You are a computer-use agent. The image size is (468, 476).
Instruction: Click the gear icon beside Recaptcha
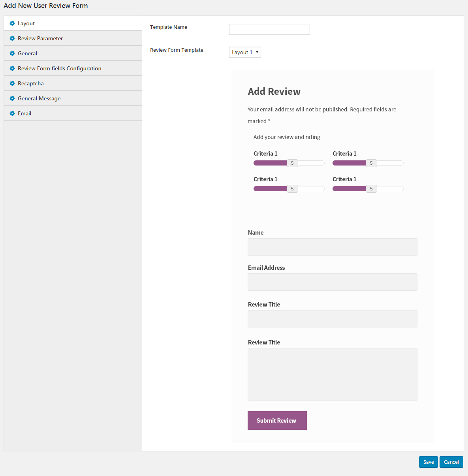click(x=12, y=83)
